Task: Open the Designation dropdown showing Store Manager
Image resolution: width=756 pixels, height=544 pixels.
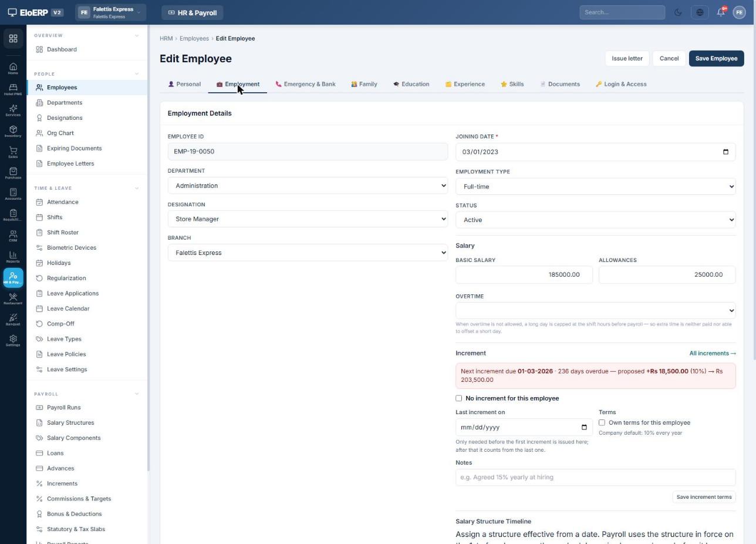Action: [x=308, y=219]
